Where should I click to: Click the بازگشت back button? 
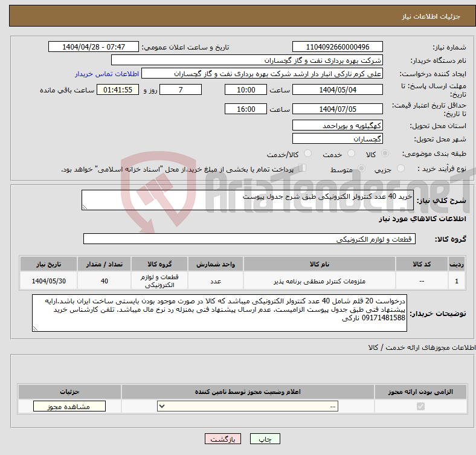(223, 439)
